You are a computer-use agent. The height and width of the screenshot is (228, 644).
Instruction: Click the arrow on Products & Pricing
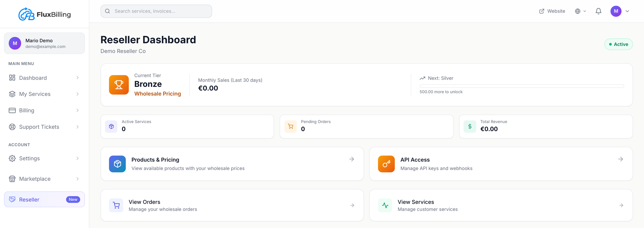(352, 159)
